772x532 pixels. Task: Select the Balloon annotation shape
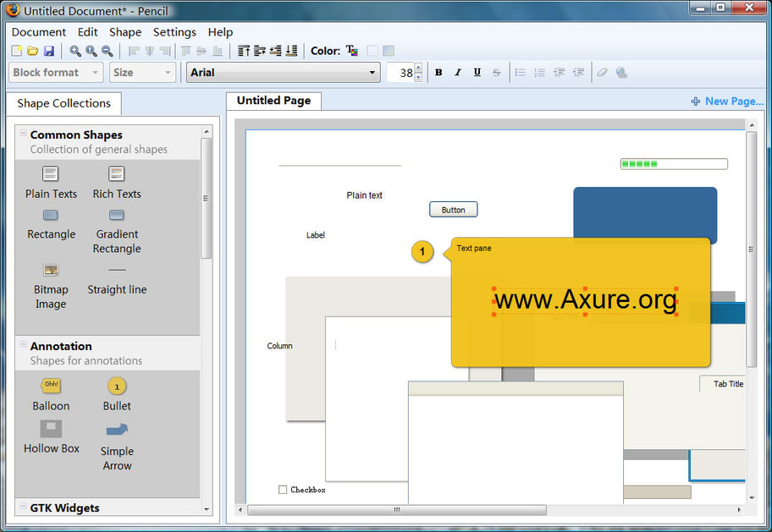click(x=51, y=387)
